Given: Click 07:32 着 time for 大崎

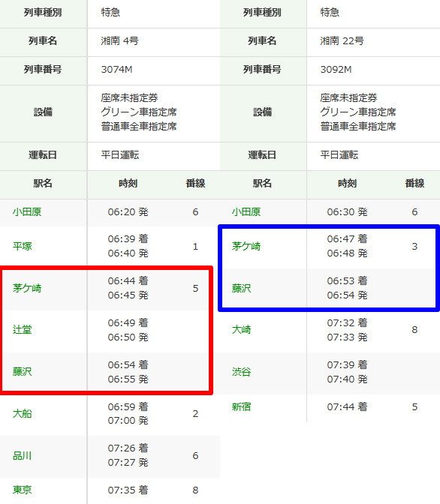Looking at the screenshot, I should tap(348, 322).
